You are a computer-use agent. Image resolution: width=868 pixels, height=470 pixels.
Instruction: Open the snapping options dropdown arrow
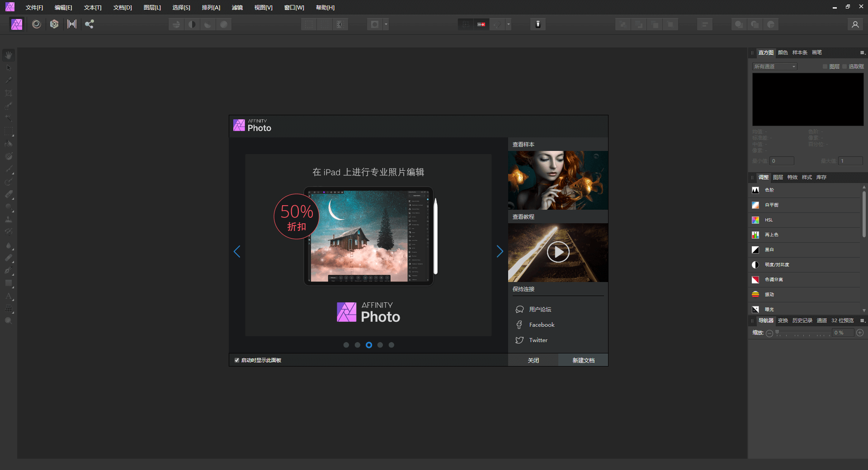point(509,24)
